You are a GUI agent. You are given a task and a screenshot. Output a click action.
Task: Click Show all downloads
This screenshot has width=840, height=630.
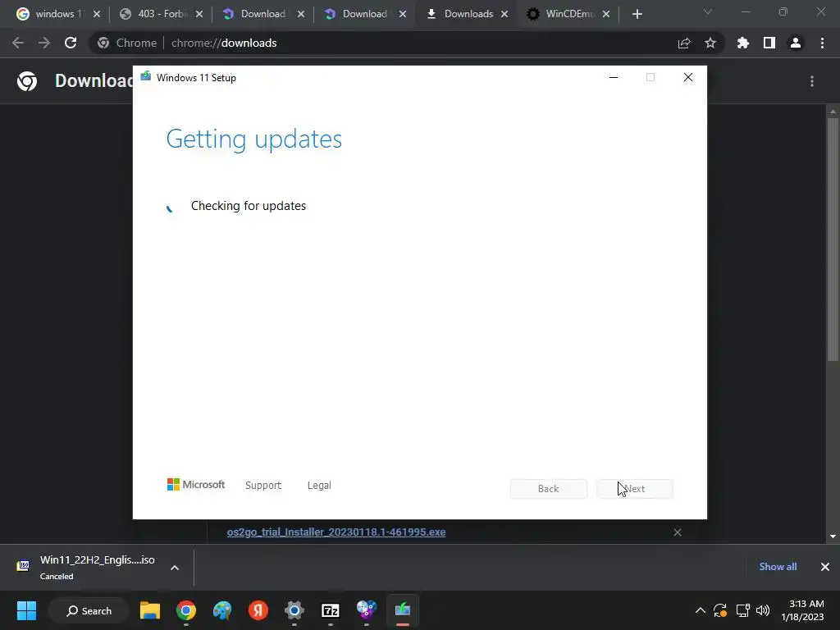point(778,567)
